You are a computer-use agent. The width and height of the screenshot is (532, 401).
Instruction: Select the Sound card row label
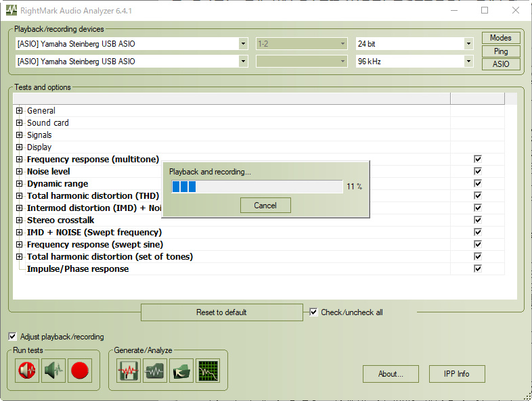(48, 122)
